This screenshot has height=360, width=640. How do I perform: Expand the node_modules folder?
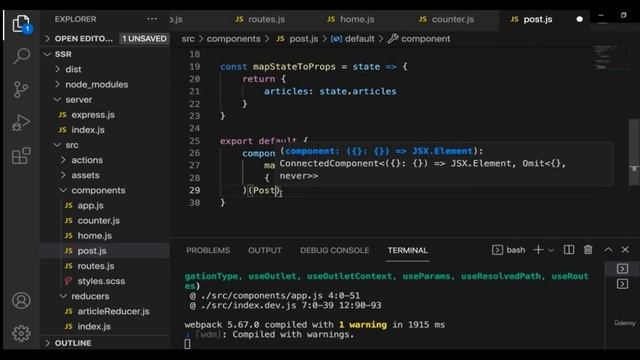(58, 84)
